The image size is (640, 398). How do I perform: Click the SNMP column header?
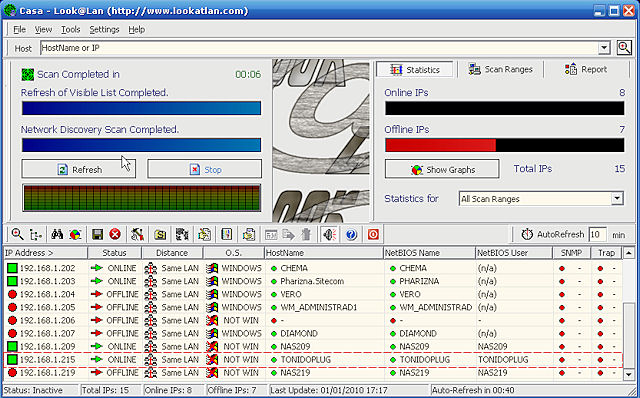point(571,253)
